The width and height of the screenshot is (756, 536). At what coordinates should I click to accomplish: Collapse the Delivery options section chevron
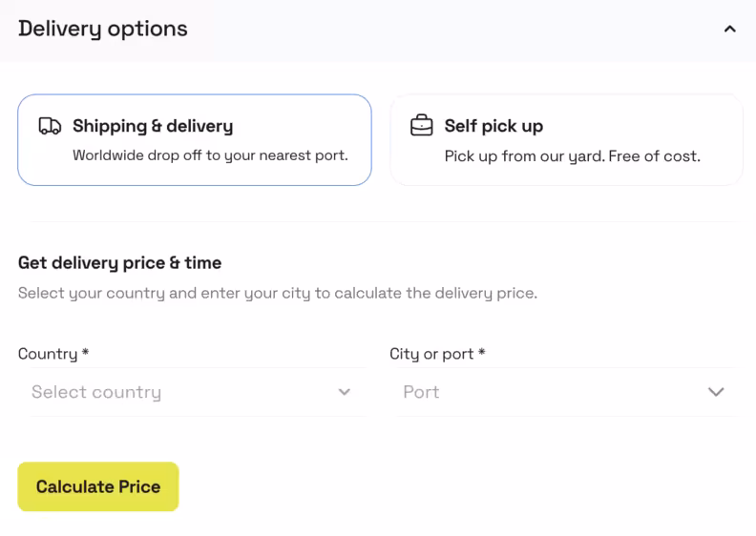click(729, 29)
